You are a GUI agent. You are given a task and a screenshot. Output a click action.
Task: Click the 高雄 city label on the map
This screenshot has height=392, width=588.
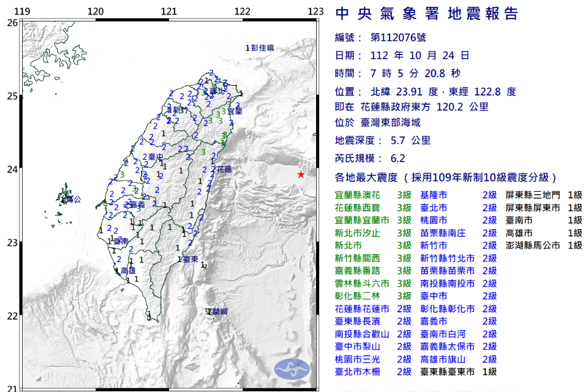pyautogui.click(x=128, y=271)
